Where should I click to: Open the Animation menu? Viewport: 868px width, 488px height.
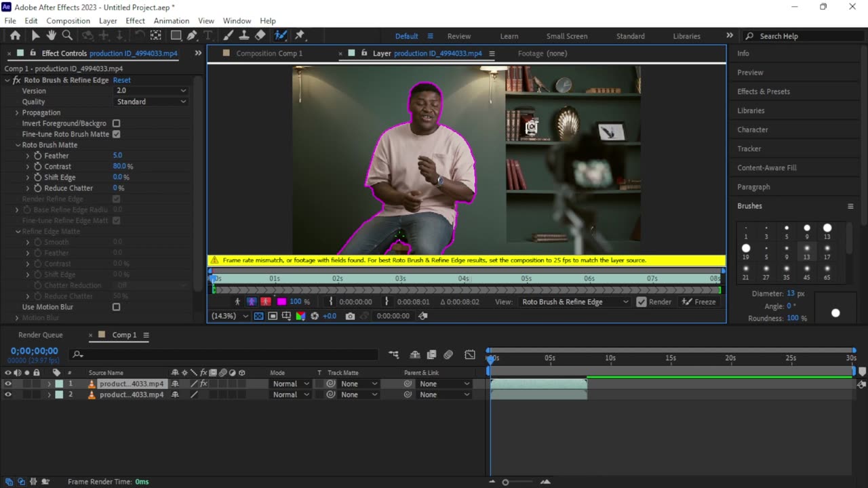(172, 21)
